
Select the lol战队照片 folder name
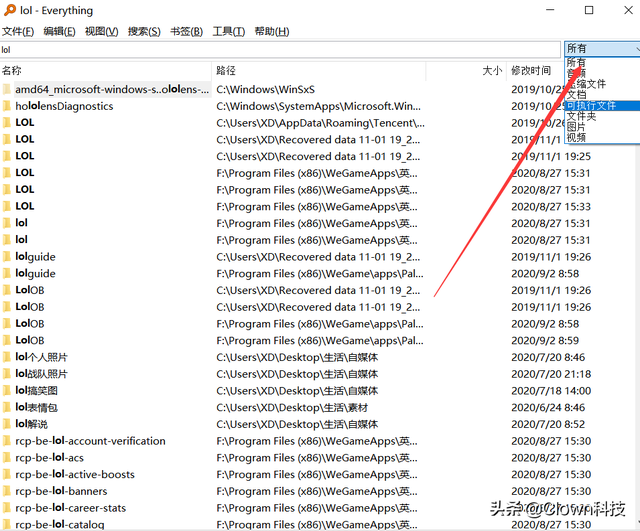(x=41, y=374)
